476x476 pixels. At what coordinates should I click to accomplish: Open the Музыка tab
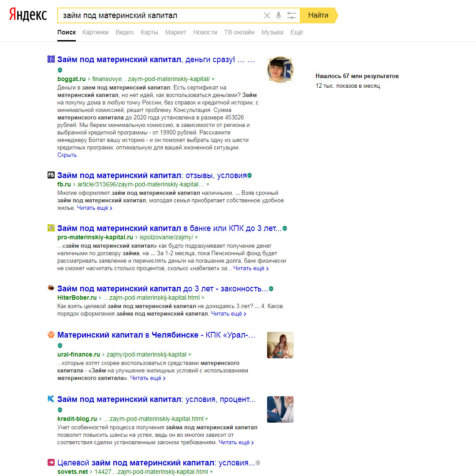(x=272, y=32)
